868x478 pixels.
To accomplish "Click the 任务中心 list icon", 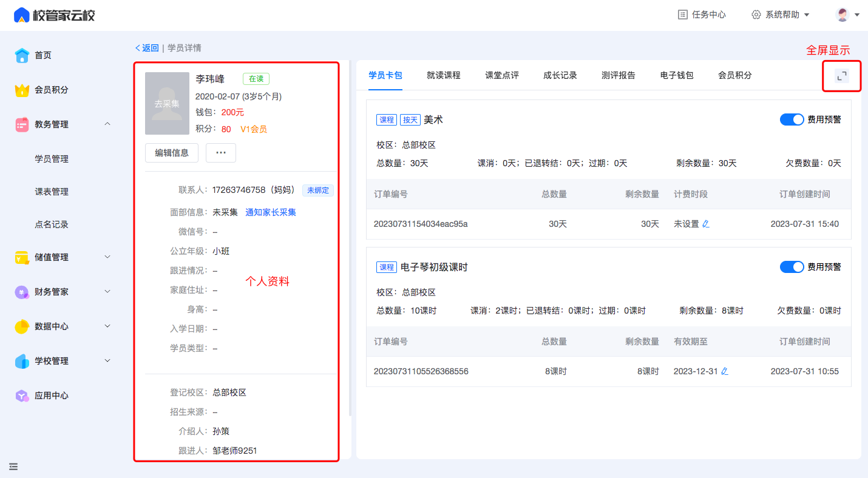I will click(x=683, y=15).
